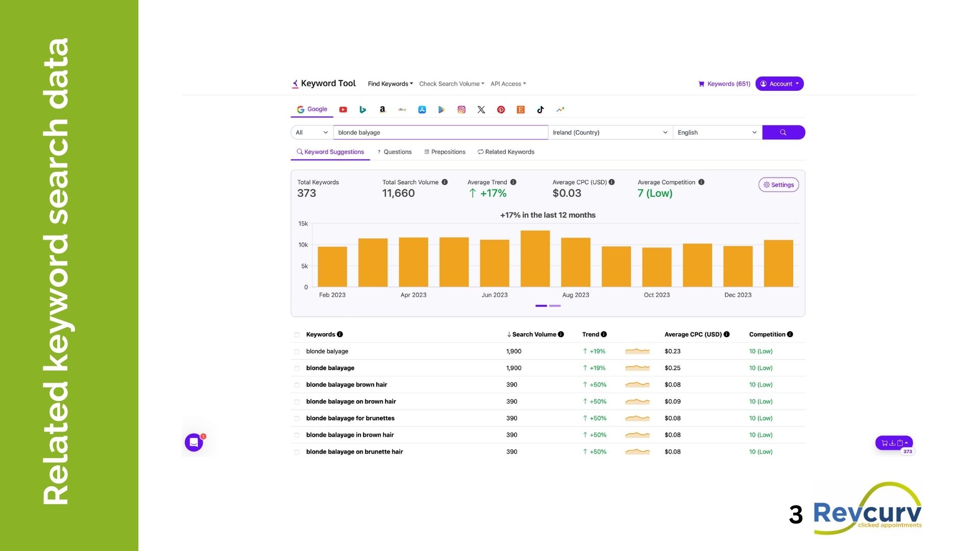Click the Settings button

pos(778,185)
